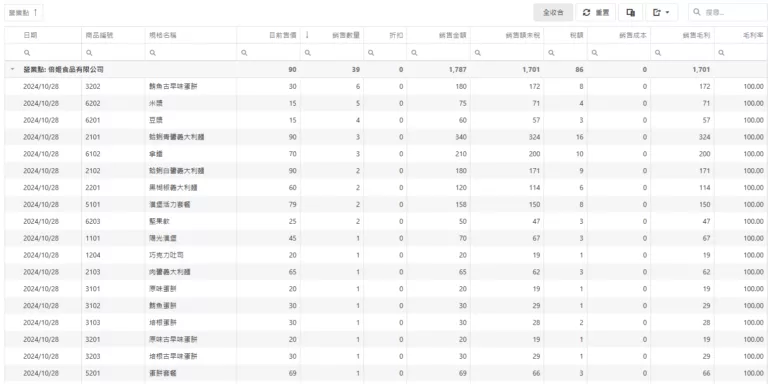The width and height of the screenshot is (768, 384).
Task: Click filter search icon under 商品編號 column
Action: pos(89,52)
